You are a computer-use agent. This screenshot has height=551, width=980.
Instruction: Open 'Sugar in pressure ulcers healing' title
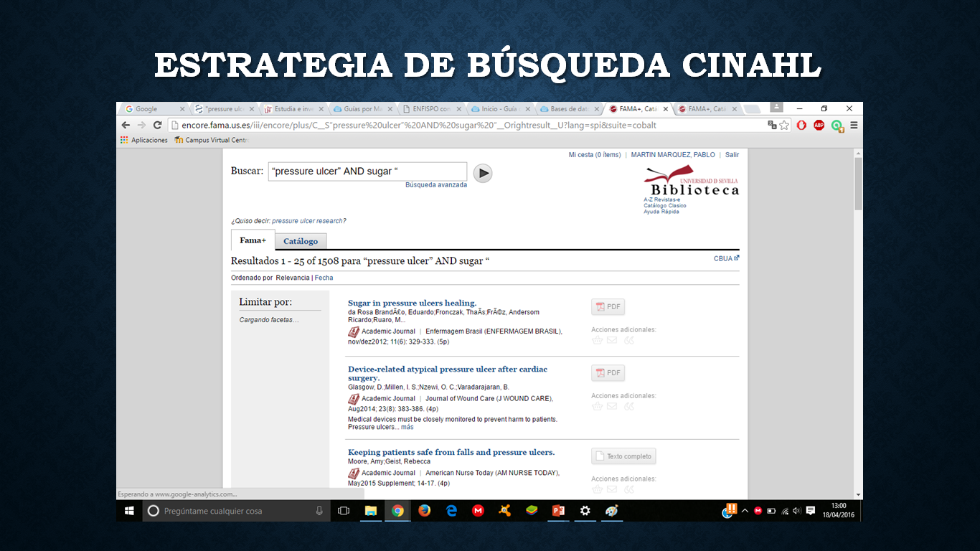pyautogui.click(x=412, y=303)
